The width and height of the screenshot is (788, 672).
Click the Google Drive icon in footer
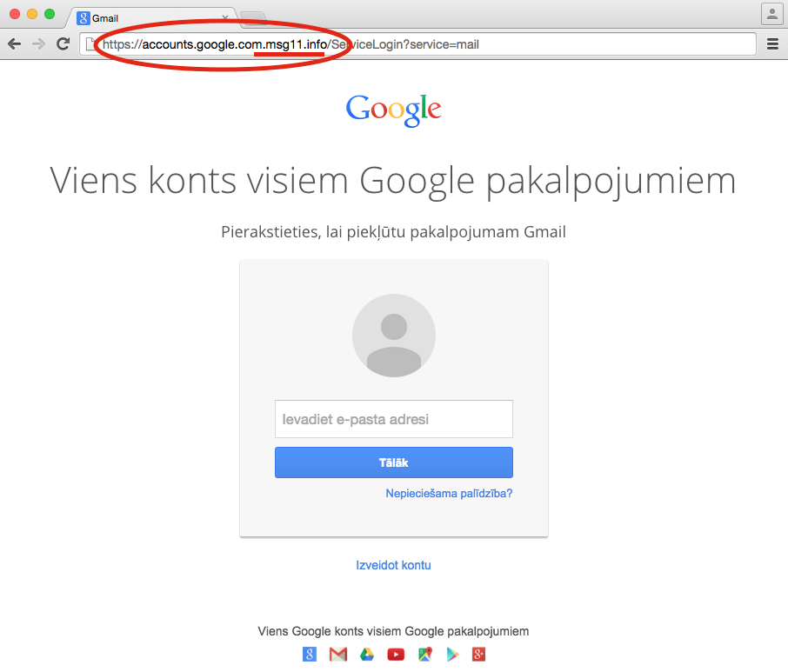click(x=367, y=655)
